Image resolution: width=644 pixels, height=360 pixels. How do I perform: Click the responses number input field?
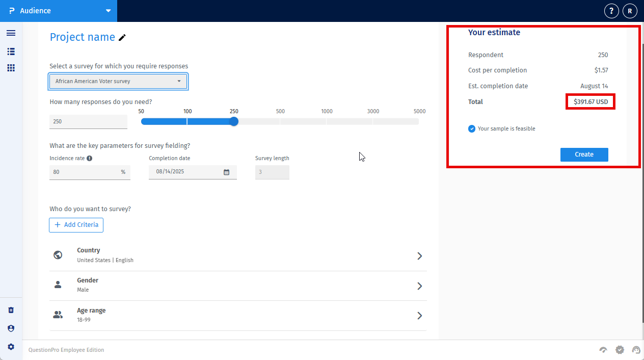(88, 121)
